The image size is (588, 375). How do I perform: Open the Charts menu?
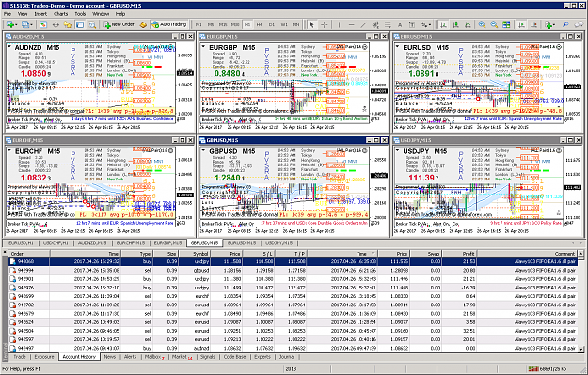[x=60, y=14]
